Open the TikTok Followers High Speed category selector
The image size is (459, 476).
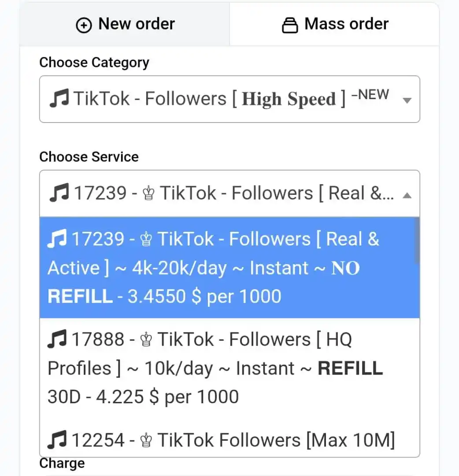[x=229, y=99]
